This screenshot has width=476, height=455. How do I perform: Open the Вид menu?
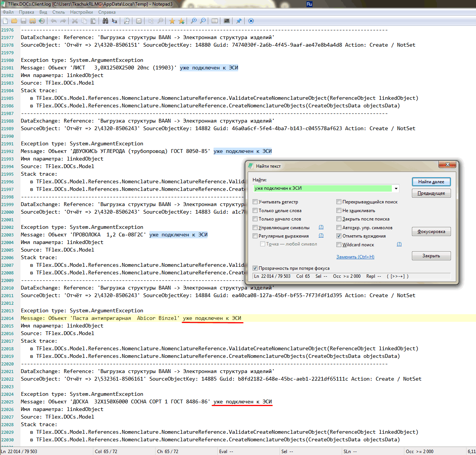(x=43, y=12)
